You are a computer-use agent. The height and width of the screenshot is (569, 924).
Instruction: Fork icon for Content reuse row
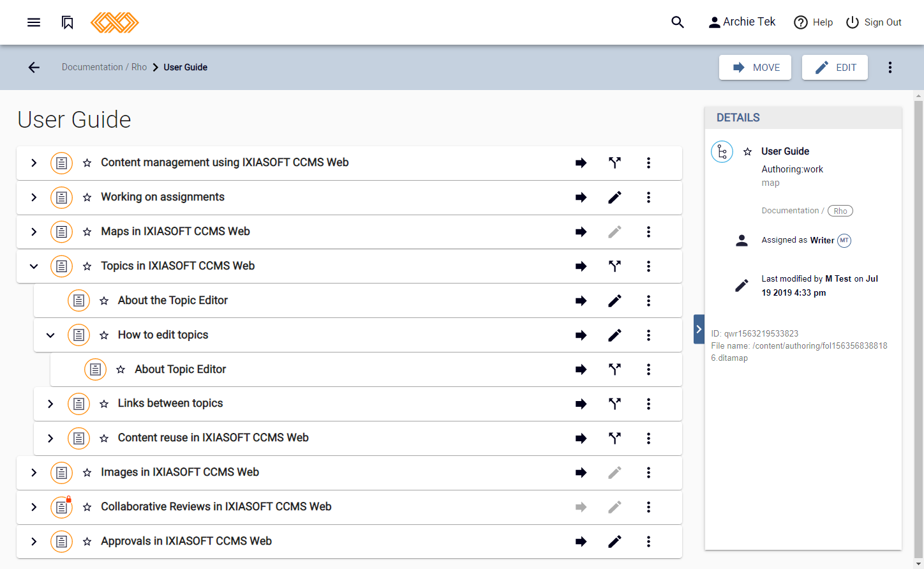tap(615, 438)
